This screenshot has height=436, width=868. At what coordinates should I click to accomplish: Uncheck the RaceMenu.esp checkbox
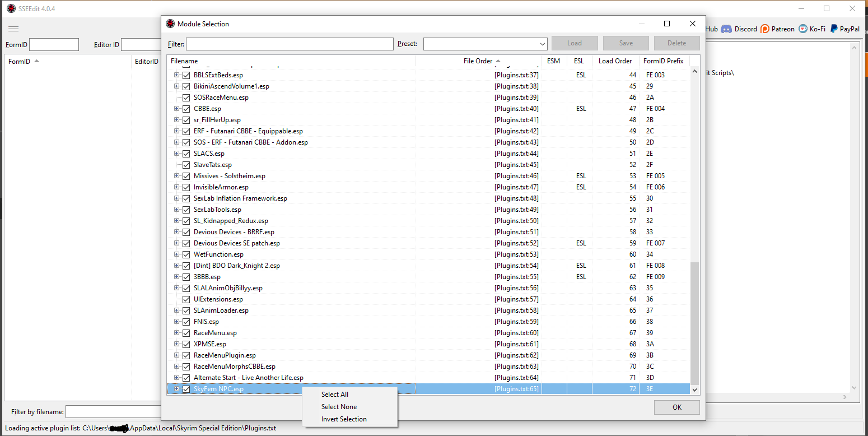tap(186, 333)
